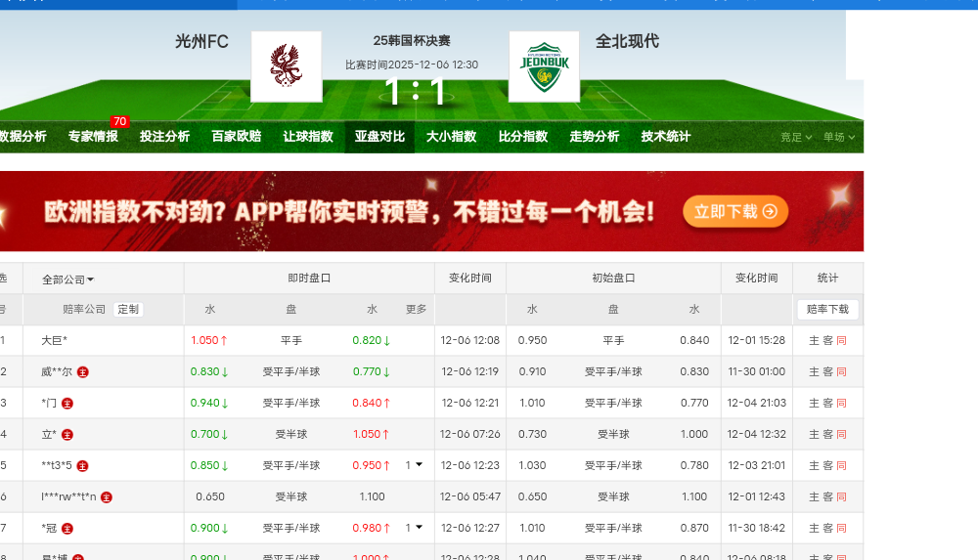This screenshot has height=560, width=978.
Task: Click the red 主 badge beside **t3*5
Action: pyautogui.click(x=83, y=466)
